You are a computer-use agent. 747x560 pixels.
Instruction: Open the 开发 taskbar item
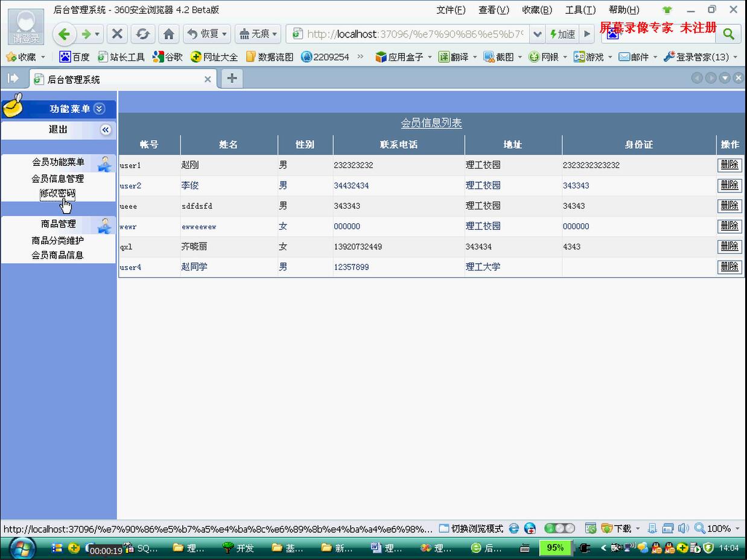click(x=239, y=548)
